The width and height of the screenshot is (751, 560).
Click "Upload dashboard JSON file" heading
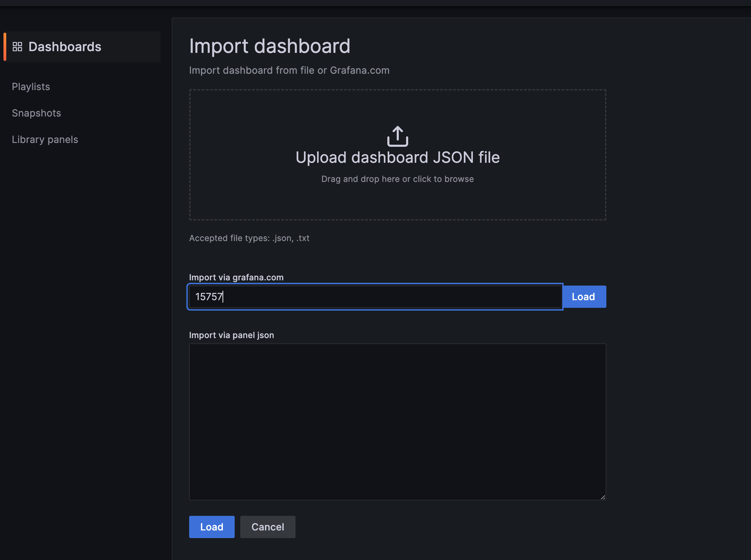point(397,158)
